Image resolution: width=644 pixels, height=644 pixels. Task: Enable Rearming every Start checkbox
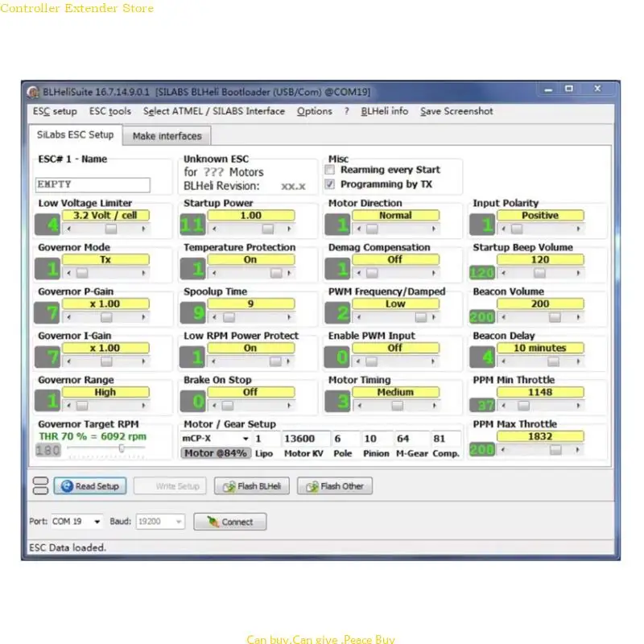pyautogui.click(x=330, y=170)
